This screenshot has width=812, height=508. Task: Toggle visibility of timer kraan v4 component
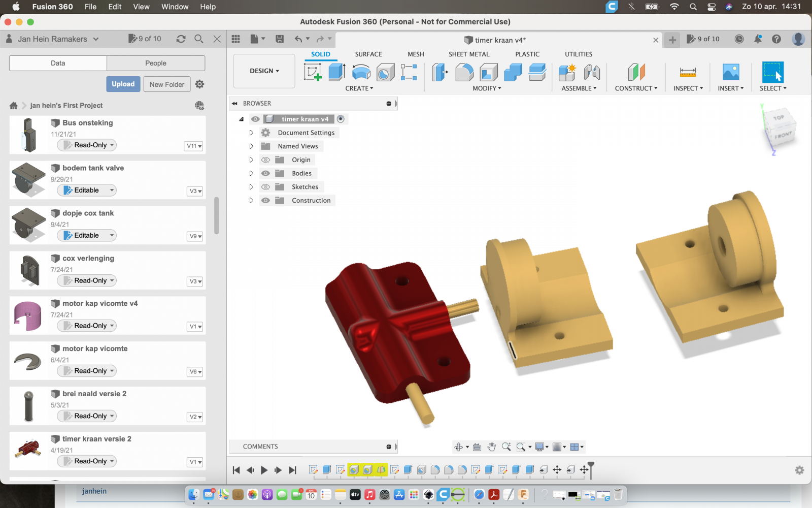[x=255, y=119]
